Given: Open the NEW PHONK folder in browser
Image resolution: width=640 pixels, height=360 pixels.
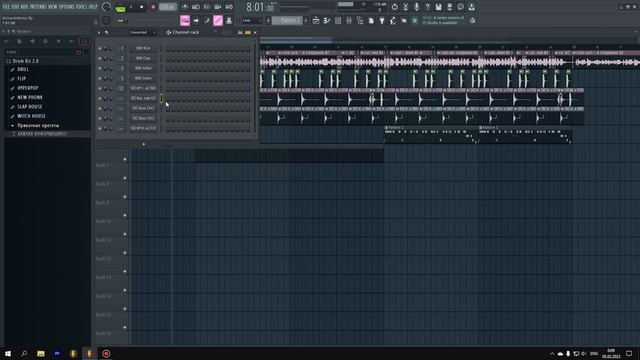Looking at the screenshot, I should click(30, 98).
